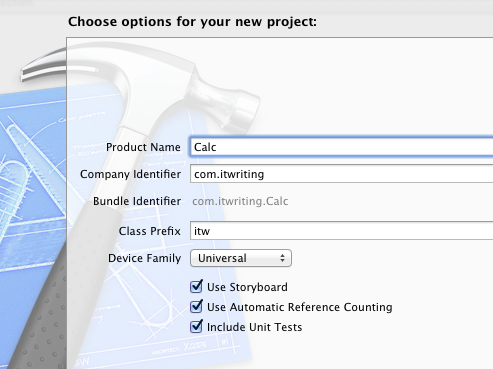
Task: Click the Choose options for your new project heading
Action: tap(192, 22)
